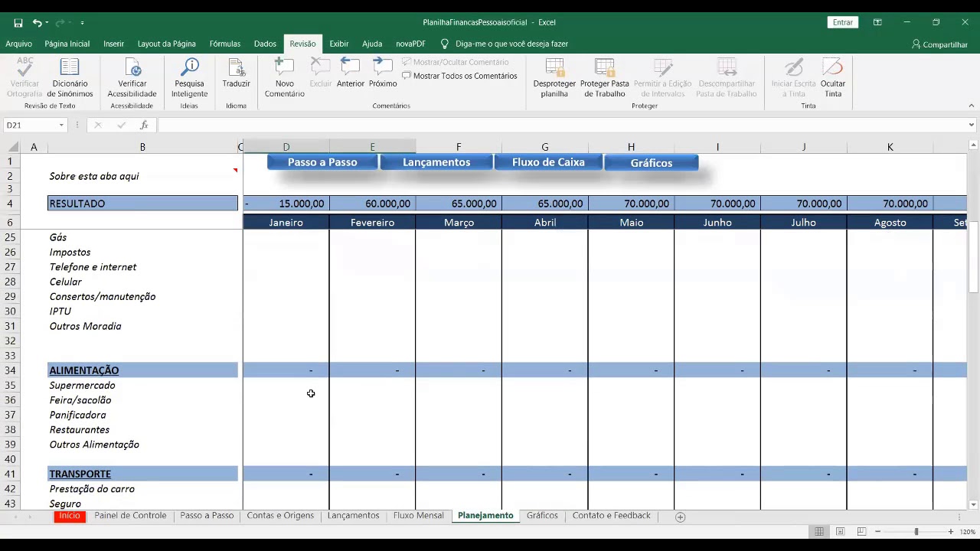Viewport: 980px width, 551px height.
Task: Go to Anterior comment
Action: pyautogui.click(x=351, y=73)
